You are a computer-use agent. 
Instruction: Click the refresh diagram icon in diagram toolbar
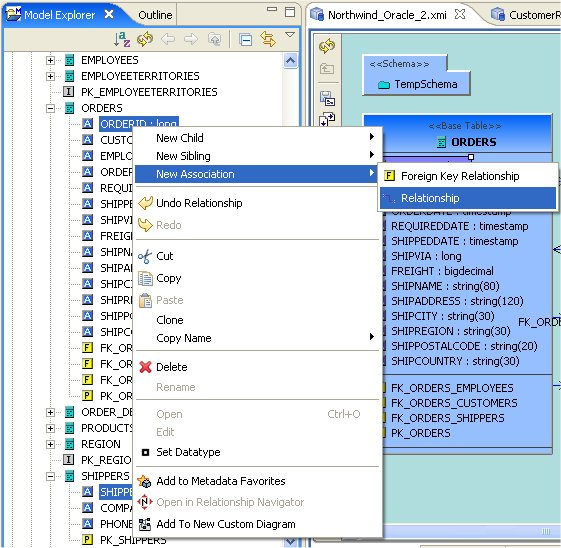(327, 46)
